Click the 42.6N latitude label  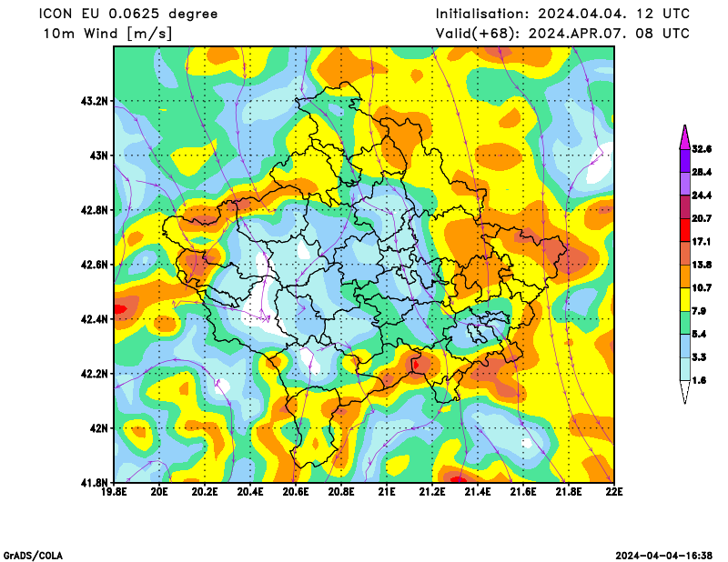click(x=95, y=265)
